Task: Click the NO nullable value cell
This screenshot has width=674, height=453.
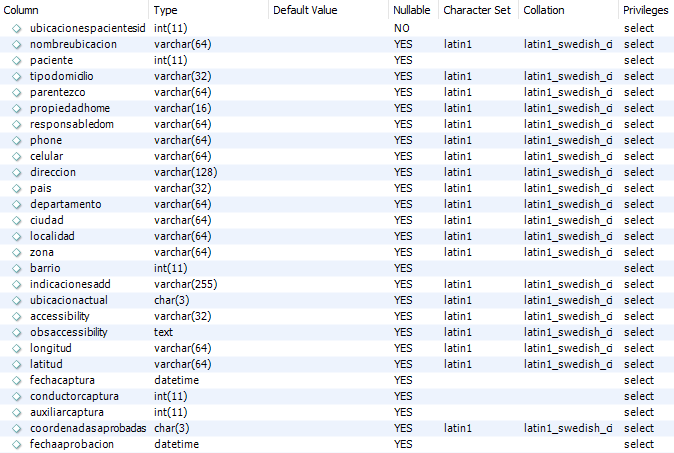Action: coord(401,28)
